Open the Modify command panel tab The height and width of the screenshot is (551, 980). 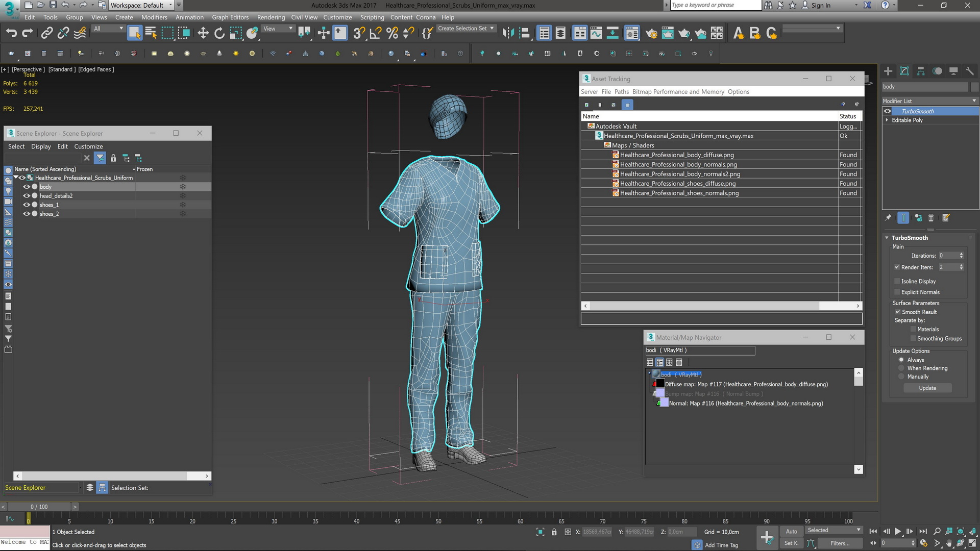tap(904, 71)
